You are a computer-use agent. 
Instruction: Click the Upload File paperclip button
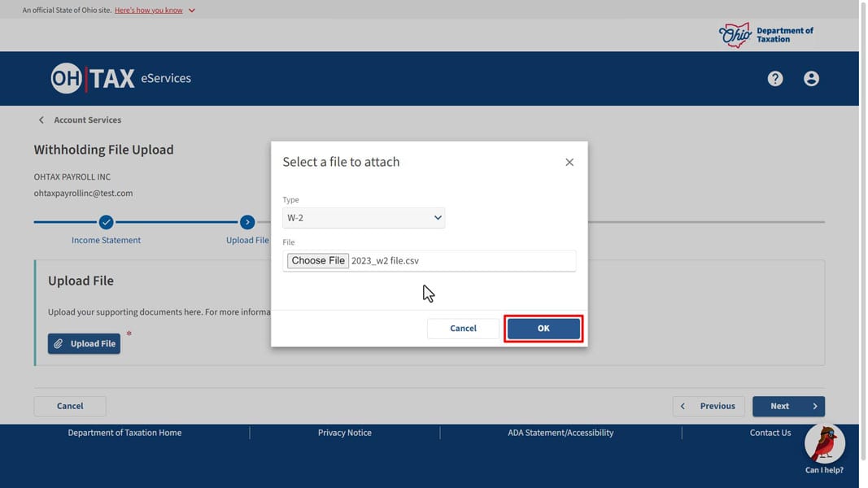coord(84,344)
